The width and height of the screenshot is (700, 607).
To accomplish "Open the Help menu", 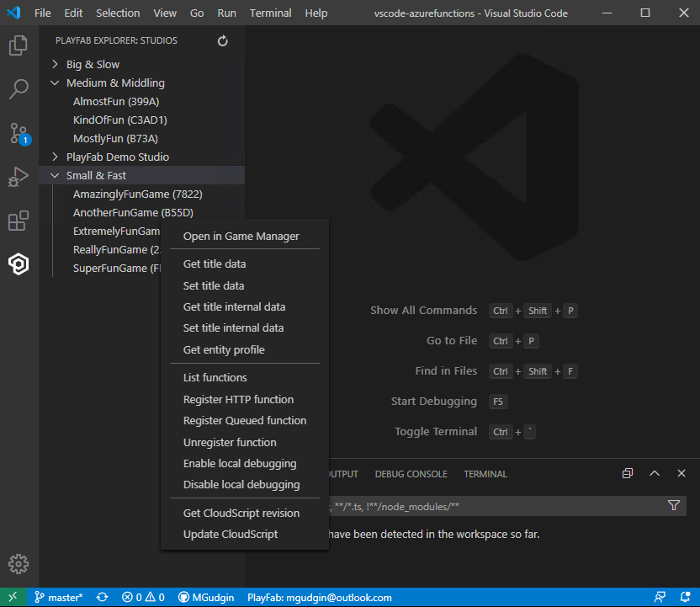I will (x=316, y=13).
